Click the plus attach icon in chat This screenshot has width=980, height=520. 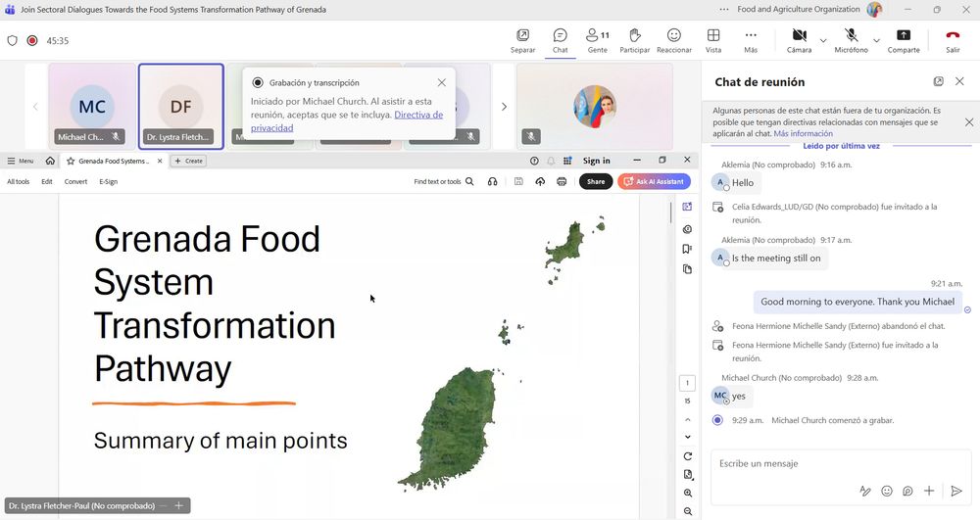click(929, 492)
